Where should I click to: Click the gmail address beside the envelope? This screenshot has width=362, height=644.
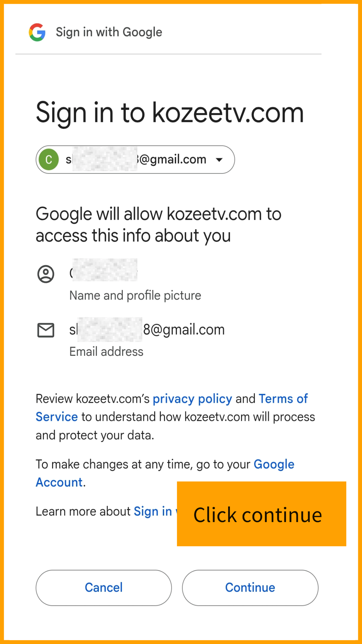[x=147, y=330]
